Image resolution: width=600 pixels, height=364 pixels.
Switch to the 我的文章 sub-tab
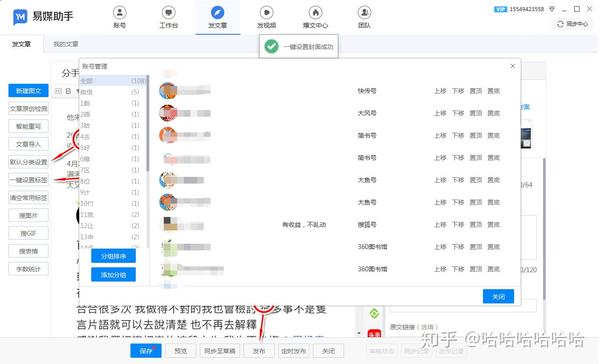[65, 44]
